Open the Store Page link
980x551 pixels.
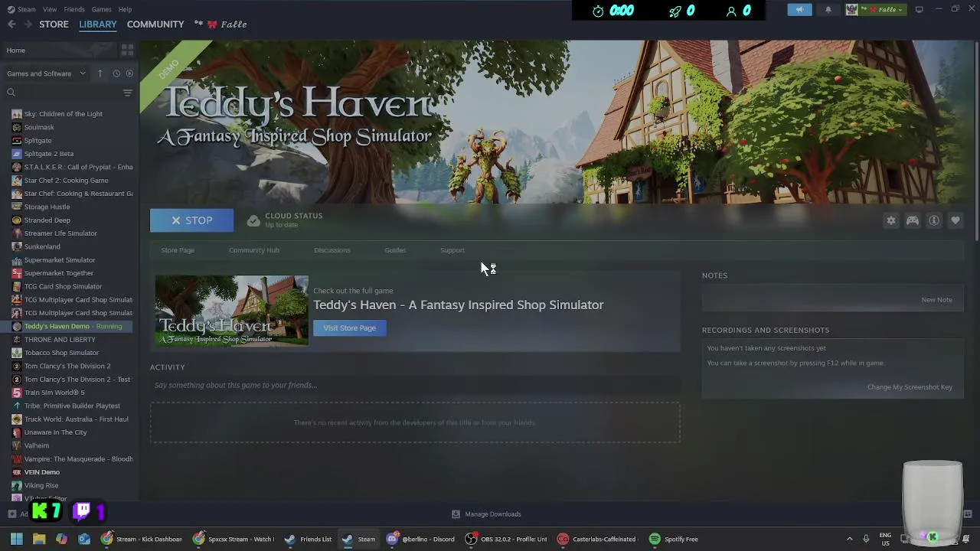click(178, 250)
